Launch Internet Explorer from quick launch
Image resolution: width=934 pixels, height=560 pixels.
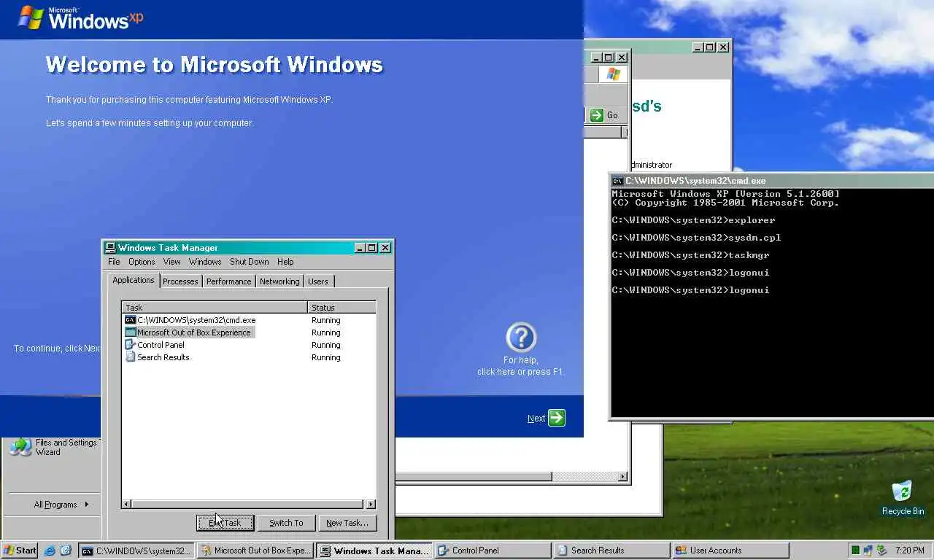click(x=50, y=551)
